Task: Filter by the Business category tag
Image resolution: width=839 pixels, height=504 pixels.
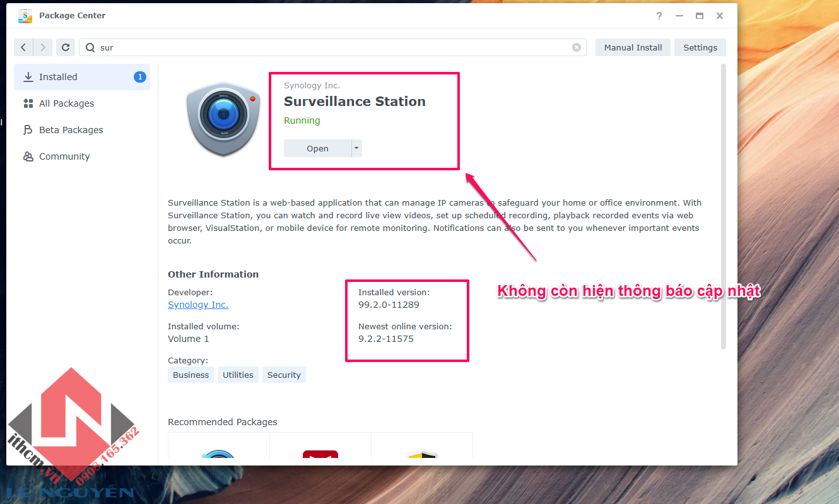Action: (x=191, y=375)
